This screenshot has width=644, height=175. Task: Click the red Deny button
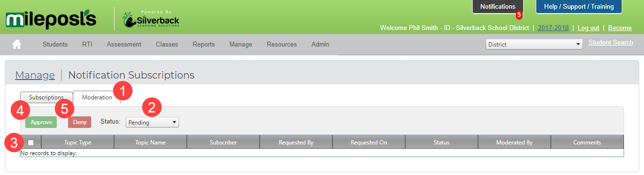coord(80,122)
